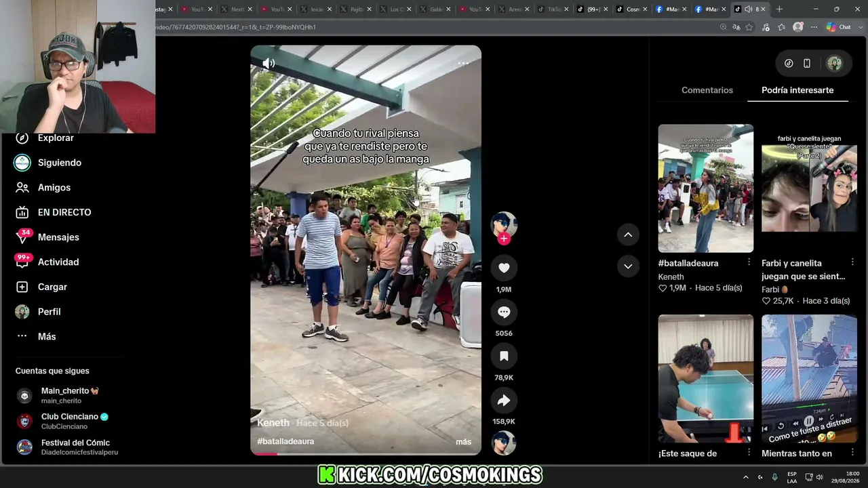Expand the Más menu

(x=47, y=337)
